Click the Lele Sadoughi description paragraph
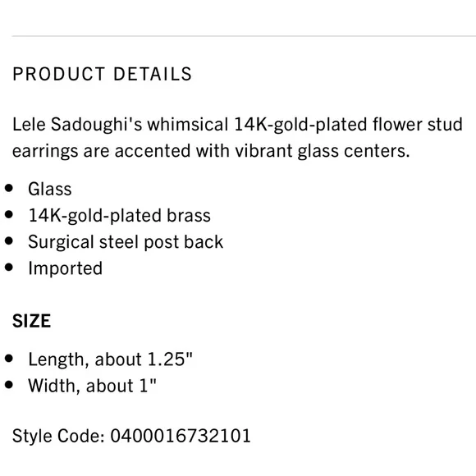 (x=237, y=138)
